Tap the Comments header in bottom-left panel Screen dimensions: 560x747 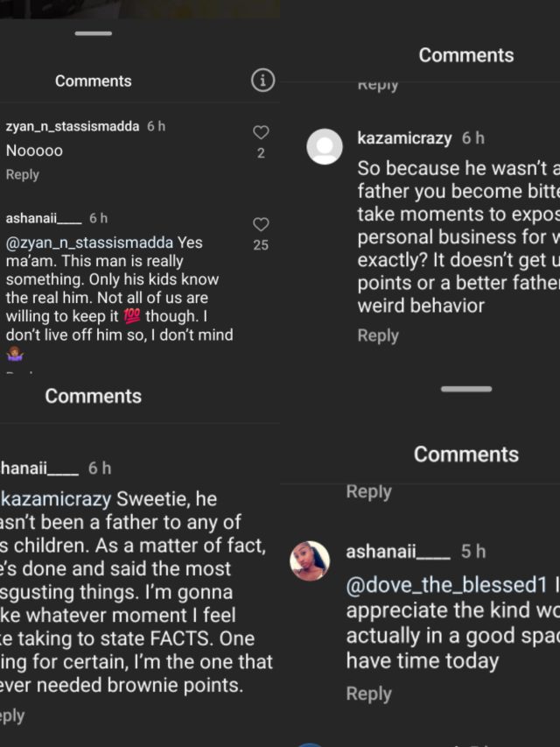[93, 396]
